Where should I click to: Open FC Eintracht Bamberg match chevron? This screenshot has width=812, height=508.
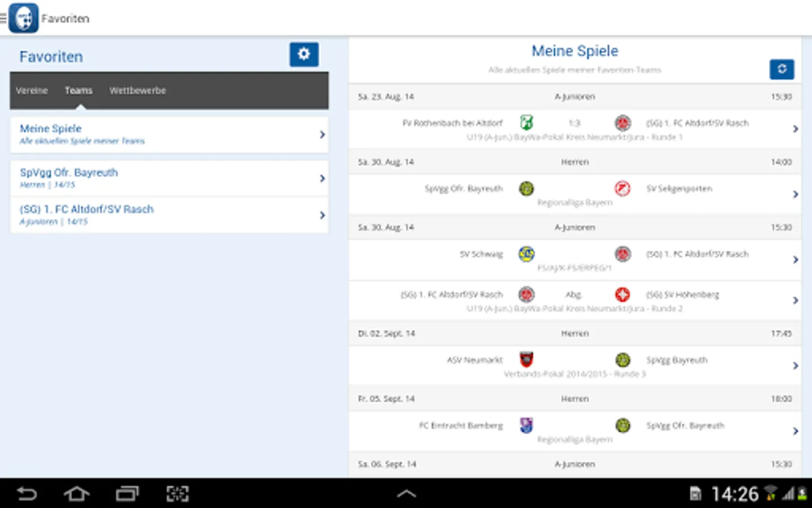tap(795, 432)
